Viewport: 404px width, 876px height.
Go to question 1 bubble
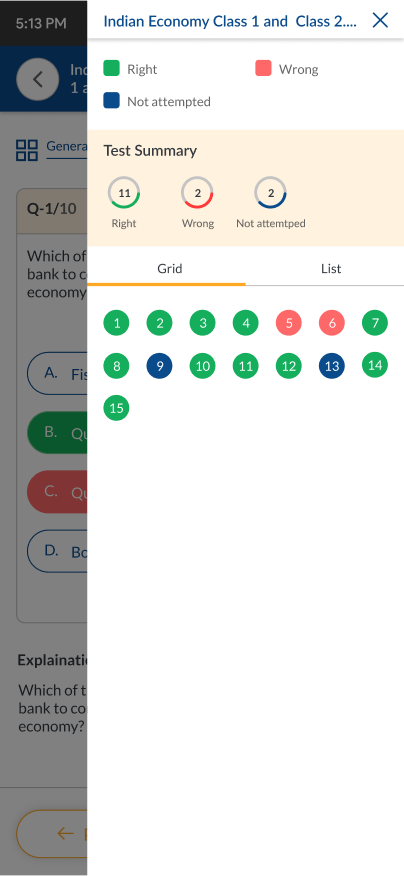[x=116, y=323]
